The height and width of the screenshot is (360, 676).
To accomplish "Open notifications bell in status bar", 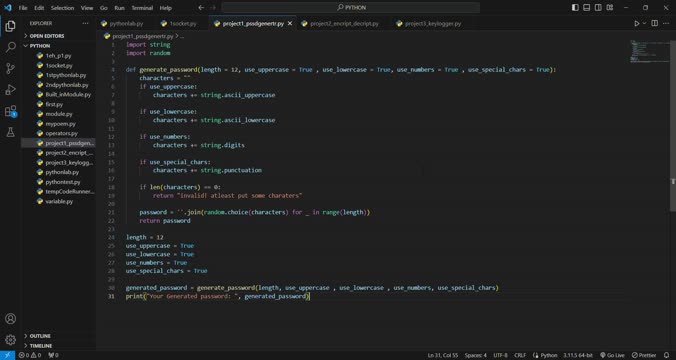I will [667, 355].
